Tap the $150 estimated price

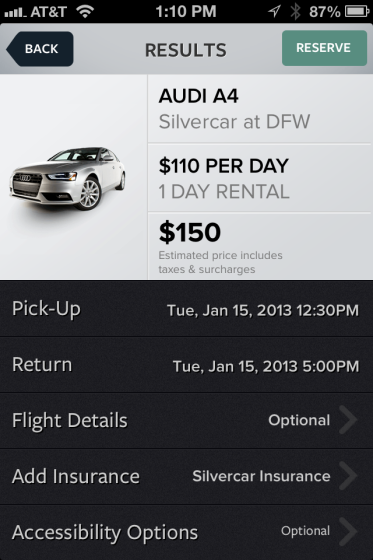click(x=190, y=232)
